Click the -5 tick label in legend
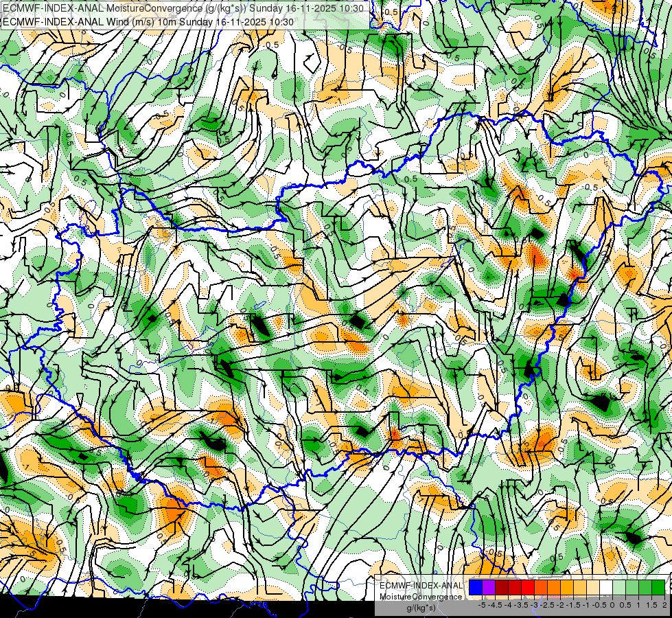672x618 pixels. click(x=482, y=605)
